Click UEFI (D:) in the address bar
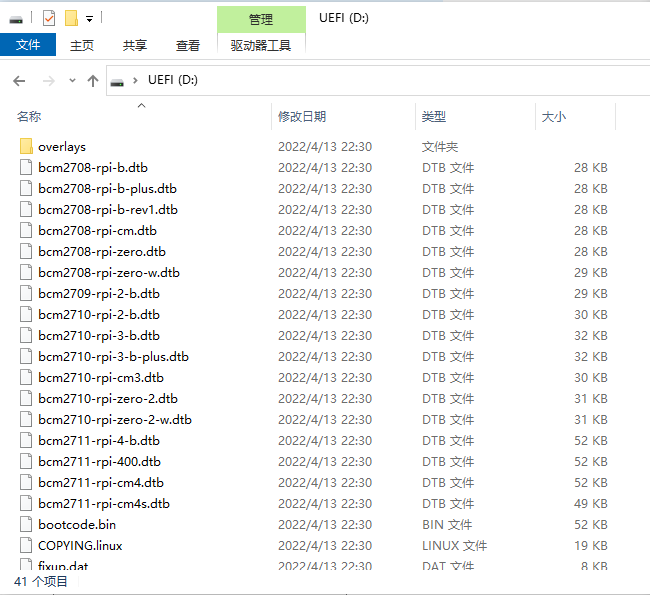Viewport: 650px width, 595px height. [173, 81]
